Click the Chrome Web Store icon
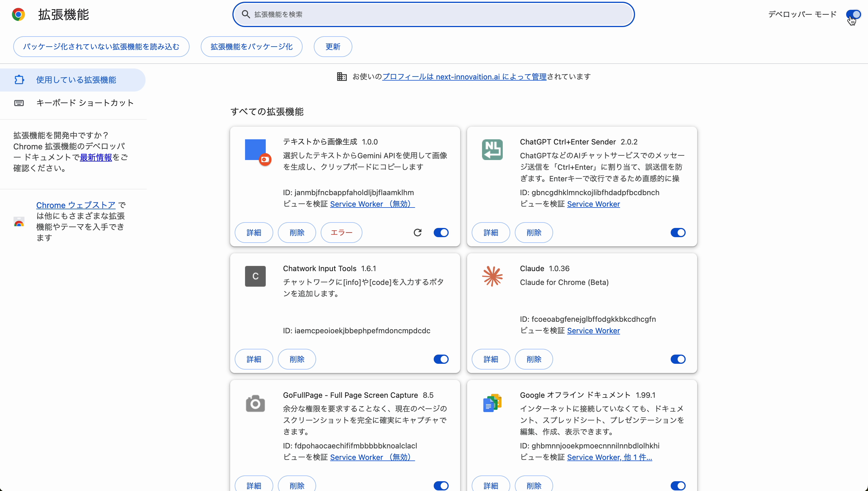Screen dimensions: 868x491 19,222
